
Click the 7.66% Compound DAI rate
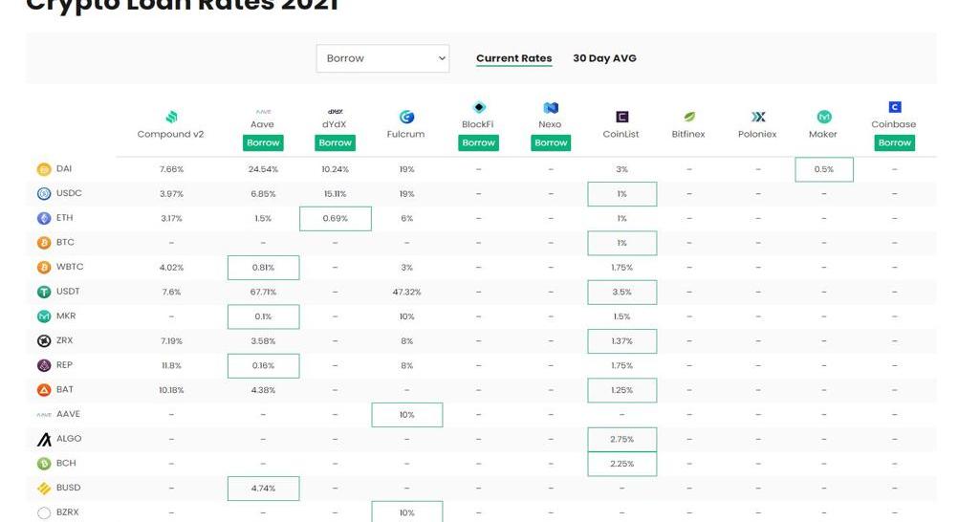tap(171, 169)
